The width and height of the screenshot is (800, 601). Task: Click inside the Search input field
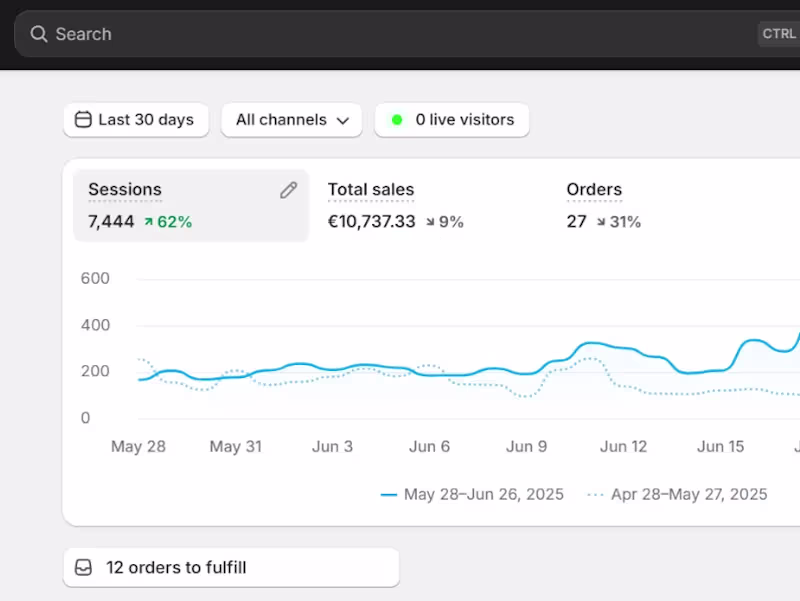pyautogui.click(x=200, y=33)
